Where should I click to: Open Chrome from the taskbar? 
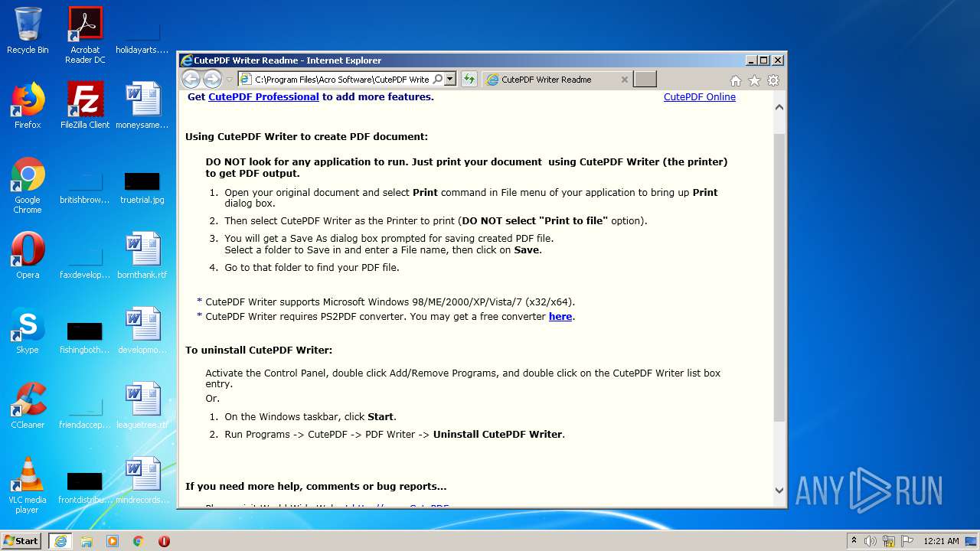coord(139,541)
